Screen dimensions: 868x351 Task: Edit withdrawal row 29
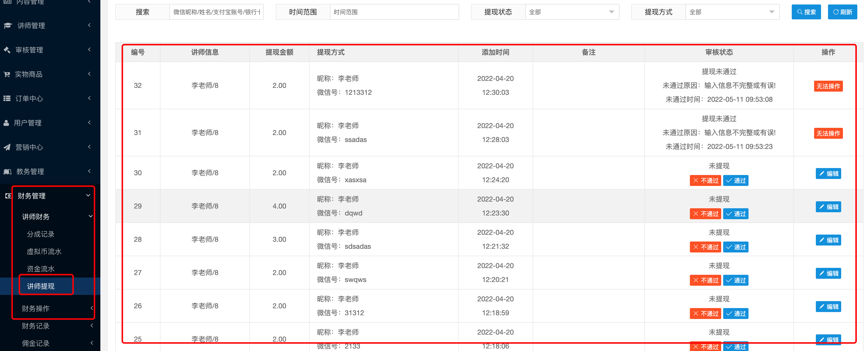828,207
